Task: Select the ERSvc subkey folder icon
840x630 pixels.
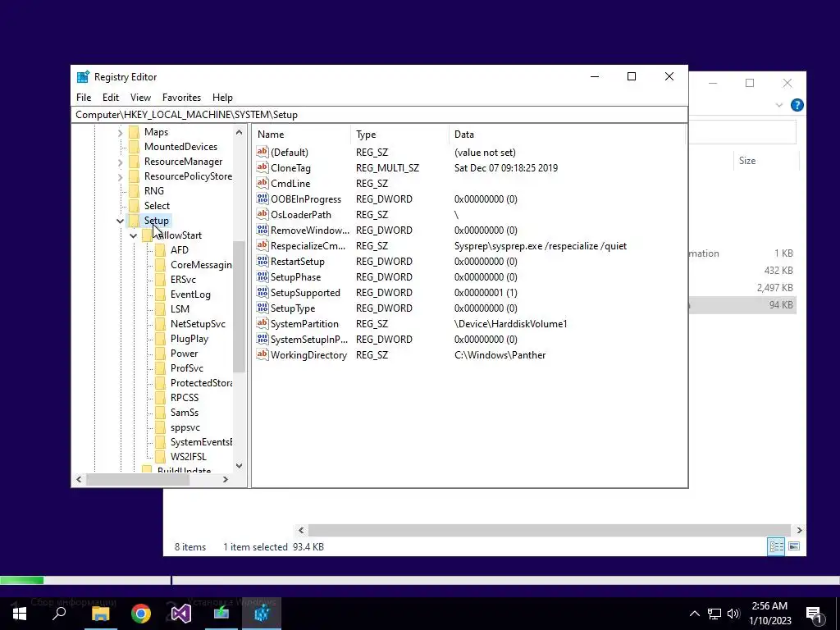Action: coord(160,280)
